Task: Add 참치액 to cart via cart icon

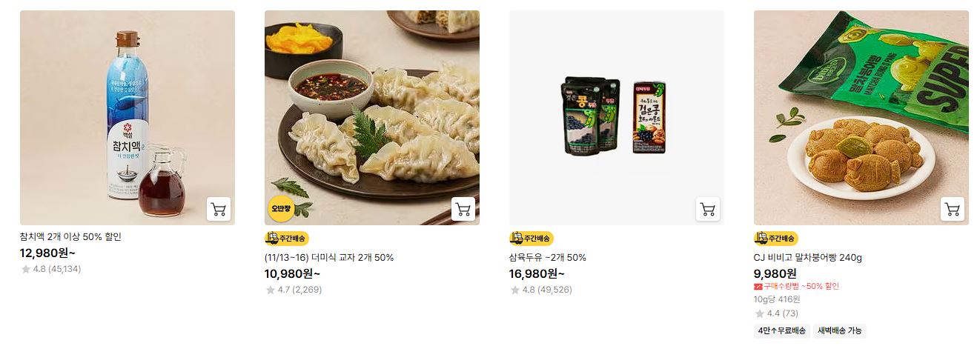Action: [219, 209]
